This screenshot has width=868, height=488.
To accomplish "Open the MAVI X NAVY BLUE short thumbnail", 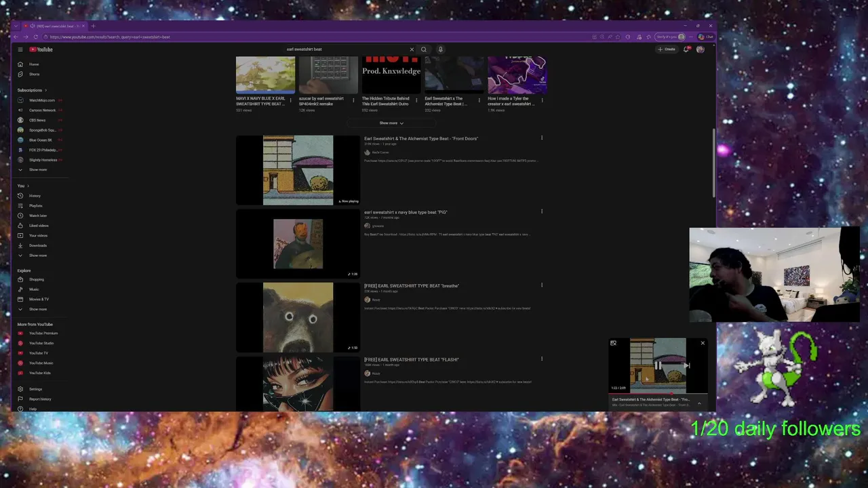I will pyautogui.click(x=265, y=75).
